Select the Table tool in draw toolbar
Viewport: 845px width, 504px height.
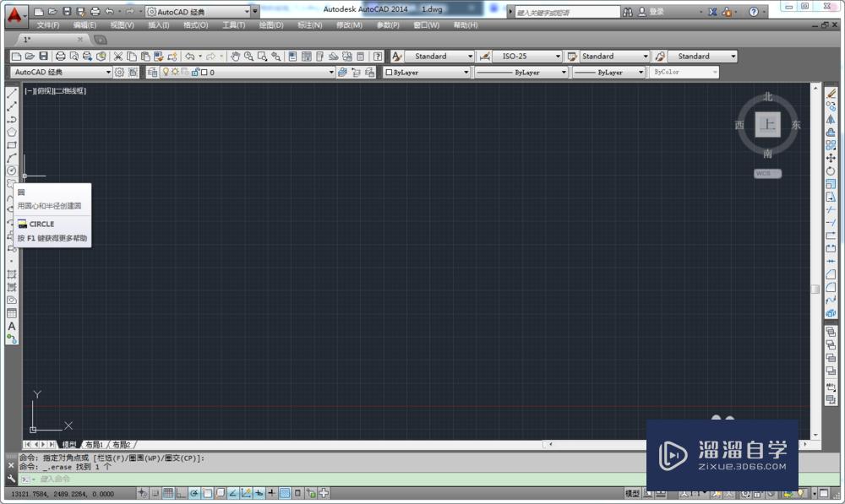[x=11, y=313]
